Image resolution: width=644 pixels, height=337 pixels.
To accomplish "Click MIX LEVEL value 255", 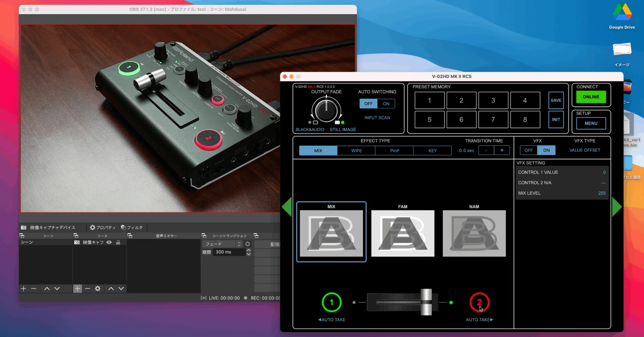I will pyautogui.click(x=602, y=193).
